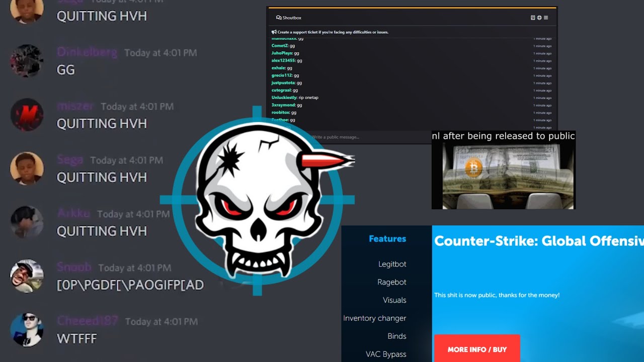Click the 'This shit is now public' text

coord(497,295)
